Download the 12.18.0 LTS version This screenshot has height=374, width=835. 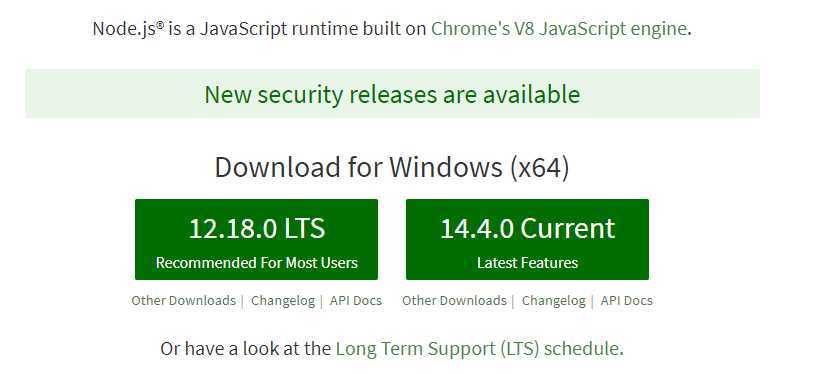point(256,239)
